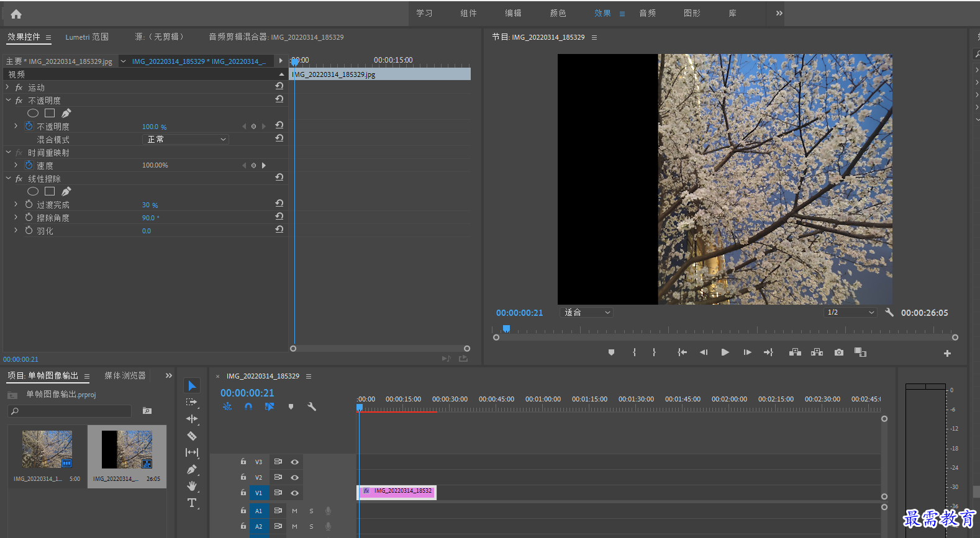Click Mark In bracket button
Image resolution: width=980 pixels, height=538 pixels.
point(634,352)
